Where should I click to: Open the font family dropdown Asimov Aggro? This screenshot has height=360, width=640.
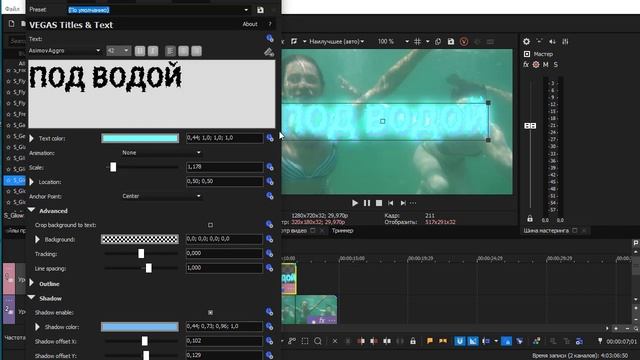[x=64, y=51]
